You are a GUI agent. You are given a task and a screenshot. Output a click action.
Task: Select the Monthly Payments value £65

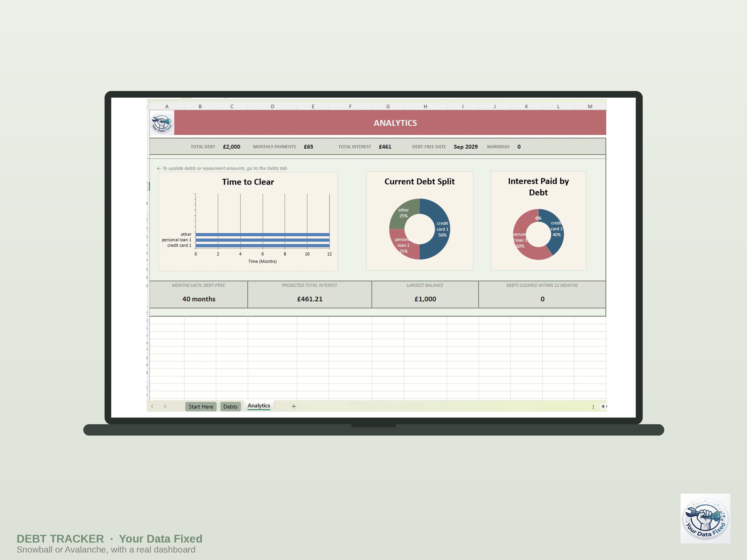308,147
